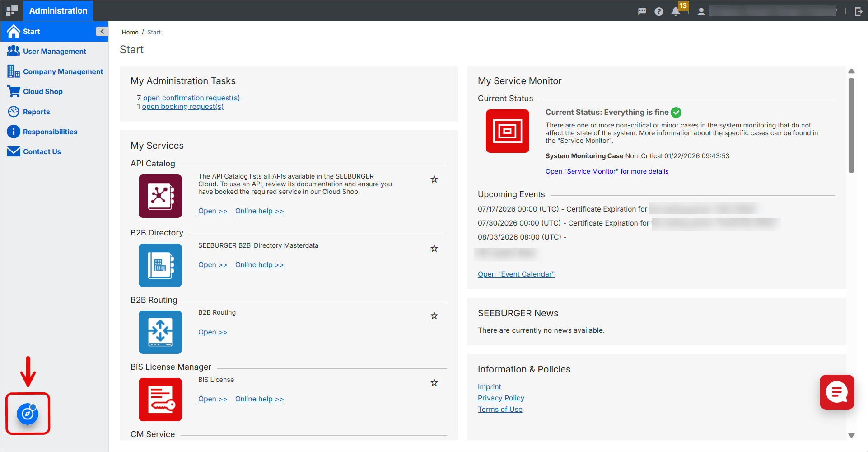Click the Cloud Shop cart icon
868x452 pixels.
point(14,91)
